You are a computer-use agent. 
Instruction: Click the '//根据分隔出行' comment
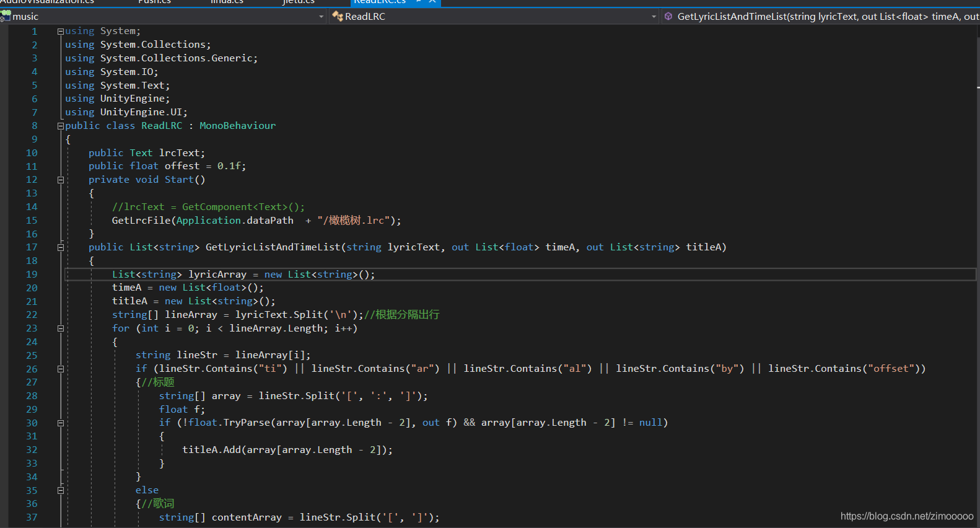(x=402, y=315)
